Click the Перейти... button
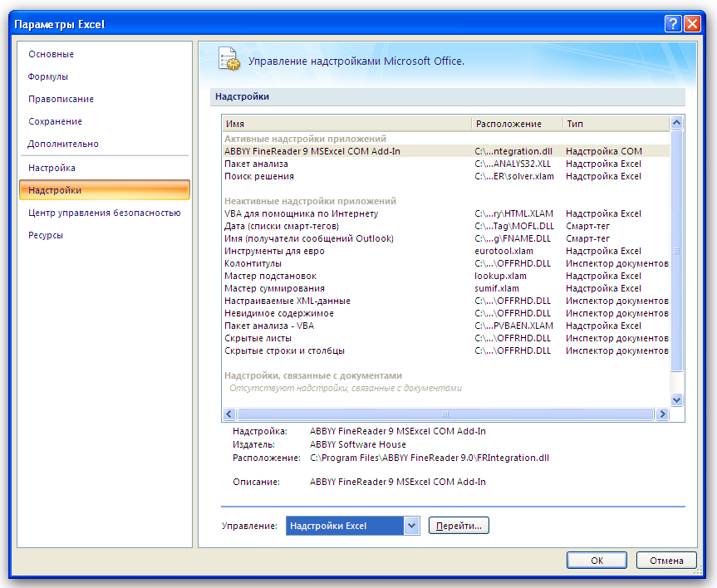 coord(459,526)
